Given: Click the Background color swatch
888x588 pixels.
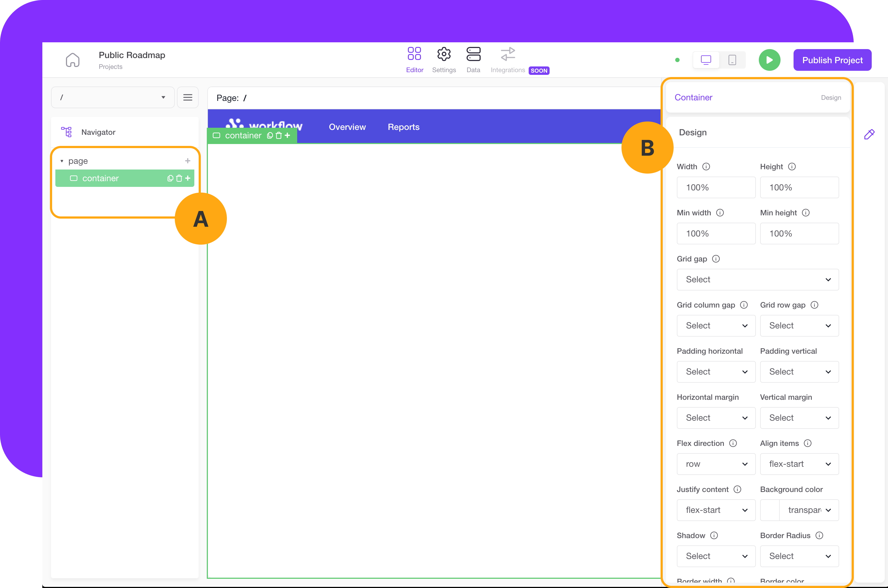Looking at the screenshot, I should point(770,510).
